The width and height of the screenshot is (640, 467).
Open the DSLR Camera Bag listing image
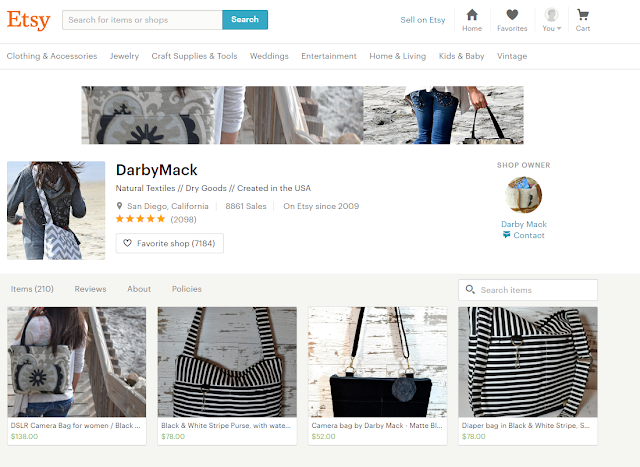coord(77,362)
